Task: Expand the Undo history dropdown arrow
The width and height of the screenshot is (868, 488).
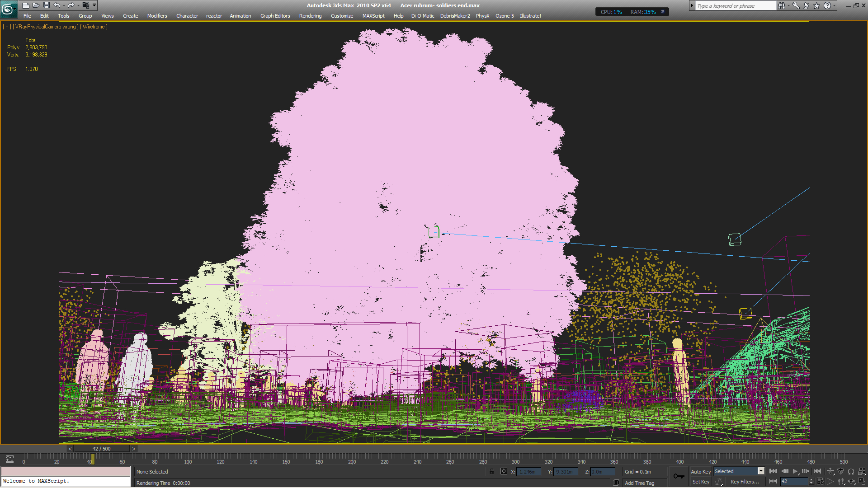Action: pyautogui.click(x=64, y=5)
